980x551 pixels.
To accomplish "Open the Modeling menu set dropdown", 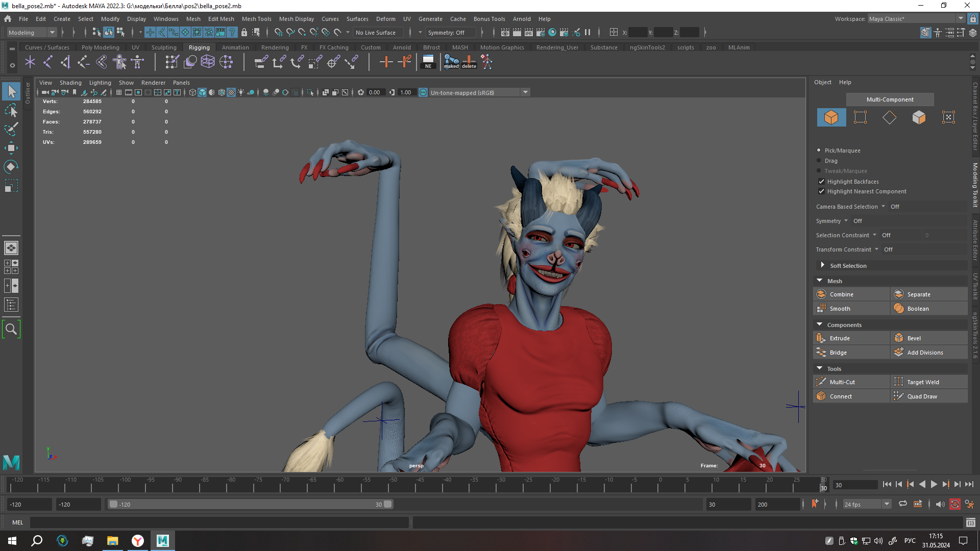I will click(32, 33).
